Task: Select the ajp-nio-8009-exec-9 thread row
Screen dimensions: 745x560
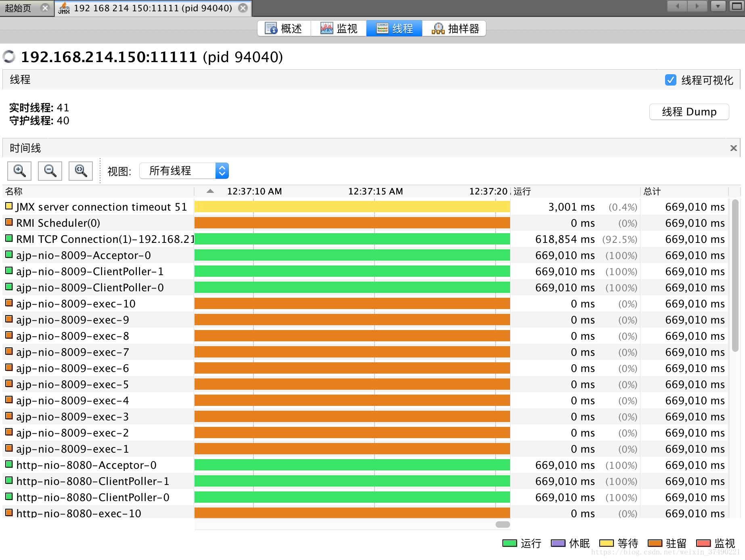Action: click(365, 320)
